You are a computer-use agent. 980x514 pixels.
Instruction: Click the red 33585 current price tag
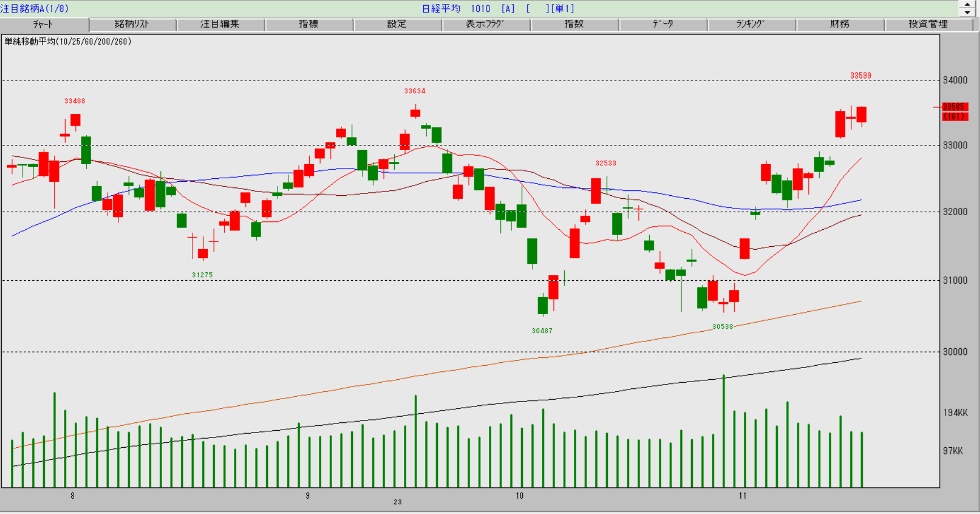pyautogui.click(x=955, y=106)
